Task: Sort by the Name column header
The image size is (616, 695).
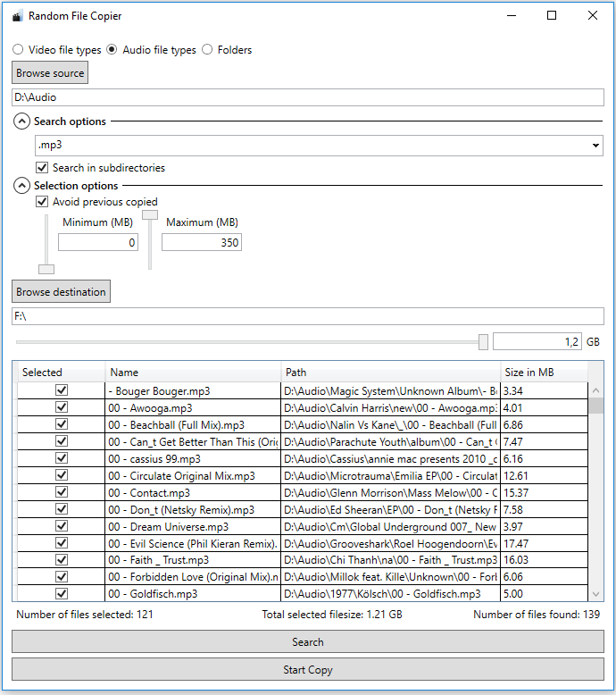Action: click(x=193, y=373)
